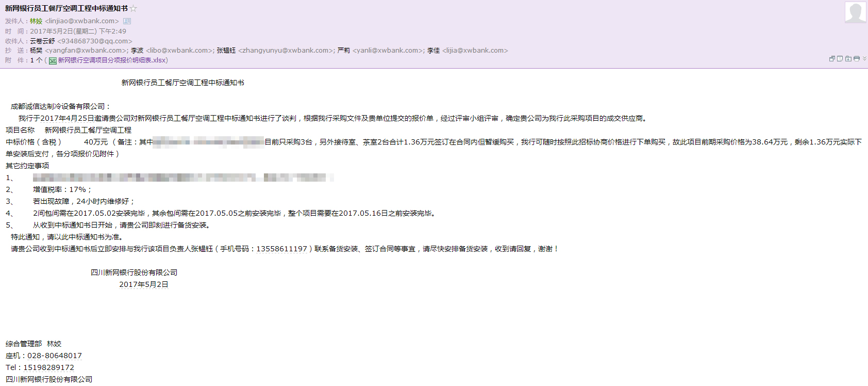Click the signature line 综合管理部 林姣

coord(34,344)
